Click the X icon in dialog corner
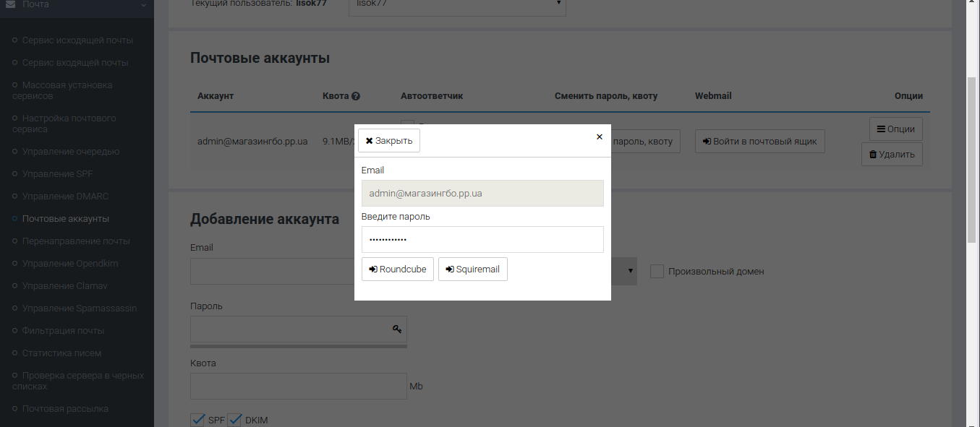980x427 pixels. coord(599,137)
